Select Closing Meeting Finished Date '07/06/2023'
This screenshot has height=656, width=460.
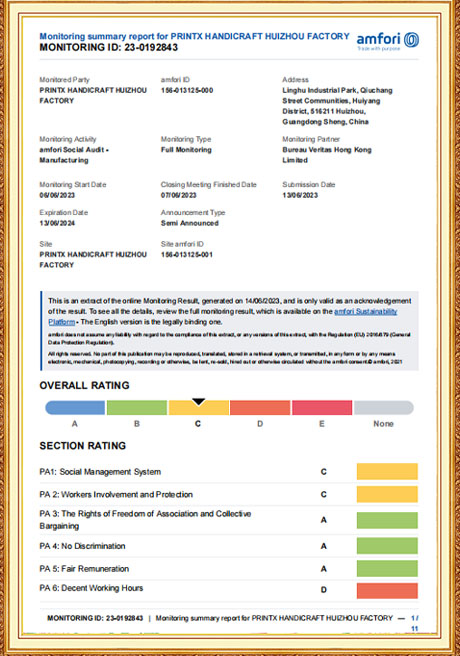(179, 195)
